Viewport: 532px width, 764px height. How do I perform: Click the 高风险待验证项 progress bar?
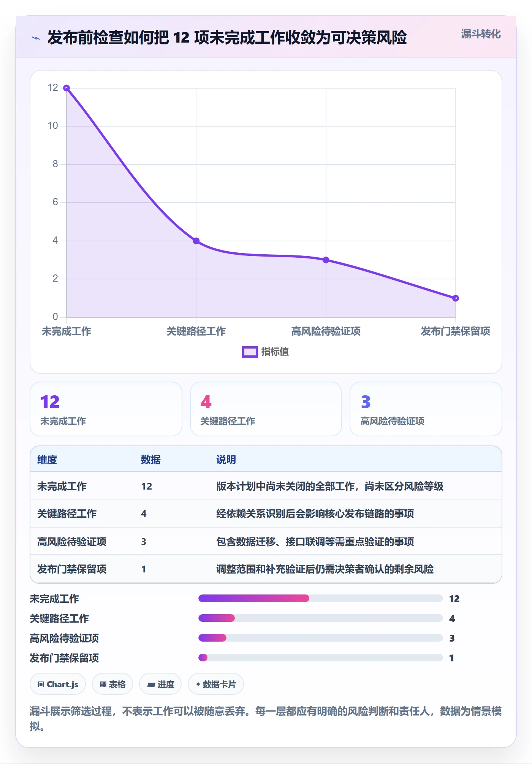tap(321, 638)
